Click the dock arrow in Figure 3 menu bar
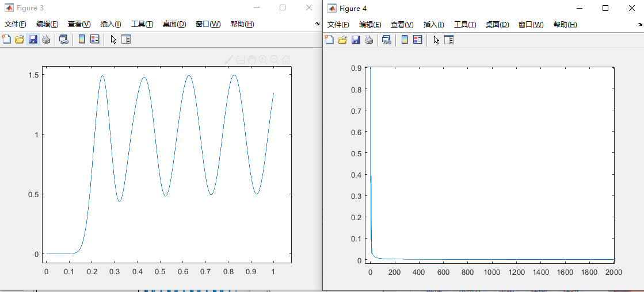 pyautogui.click(x=318, y=24)
